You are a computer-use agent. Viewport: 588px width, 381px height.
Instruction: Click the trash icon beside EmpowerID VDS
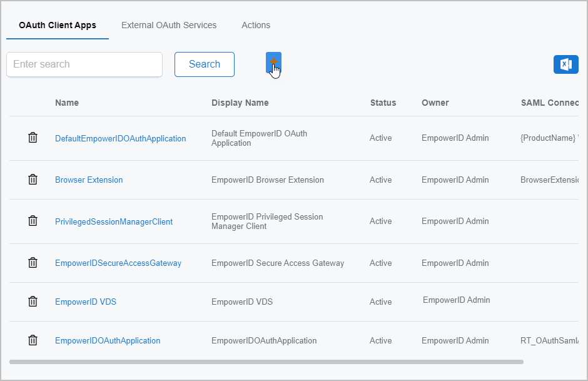click(33, 302)
